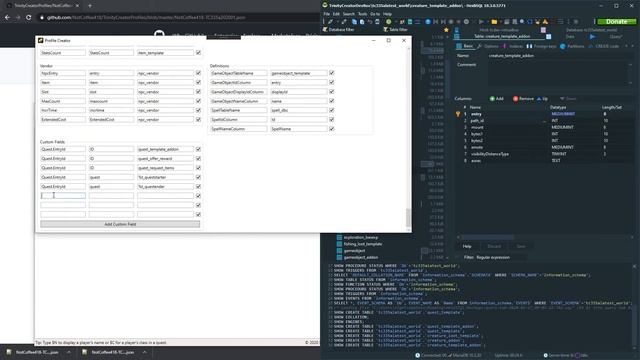This screenshot has width=640, height=360.
Task: Click Remove column button
Action: point(523,99)
